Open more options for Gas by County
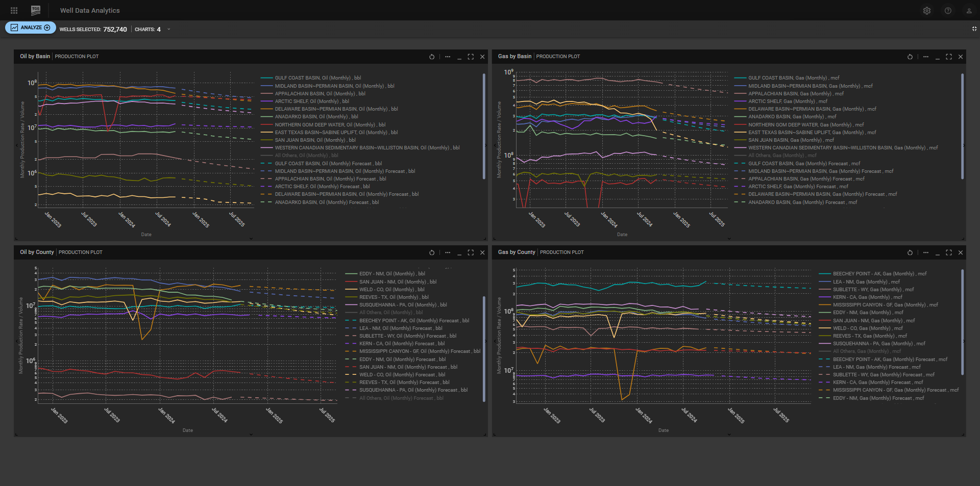Image resolution: width=980 pixels, height=486 pixels. pos(926,252)
